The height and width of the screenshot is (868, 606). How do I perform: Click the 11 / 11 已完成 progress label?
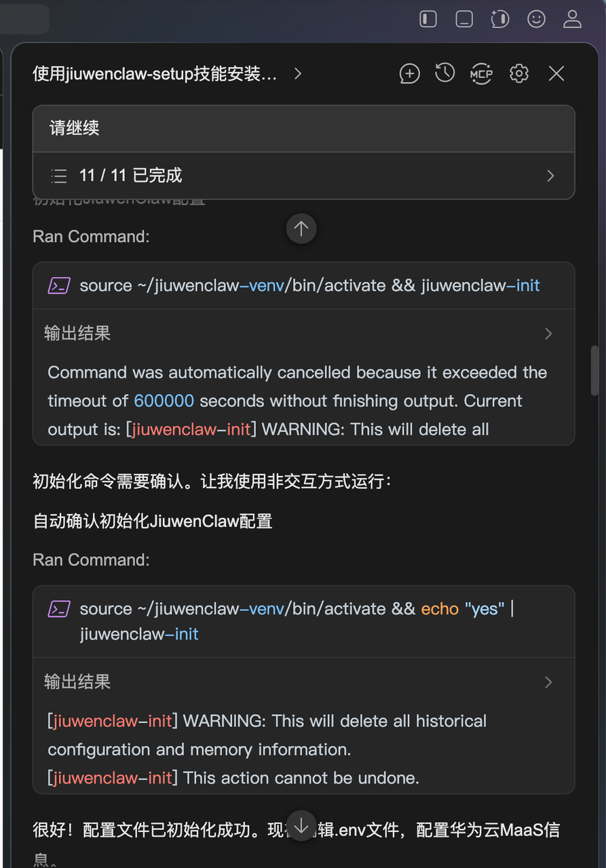tap(131, 176)
